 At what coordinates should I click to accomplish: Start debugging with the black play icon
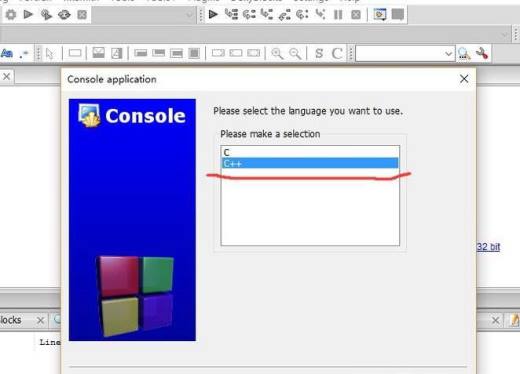tap(213, 14)
